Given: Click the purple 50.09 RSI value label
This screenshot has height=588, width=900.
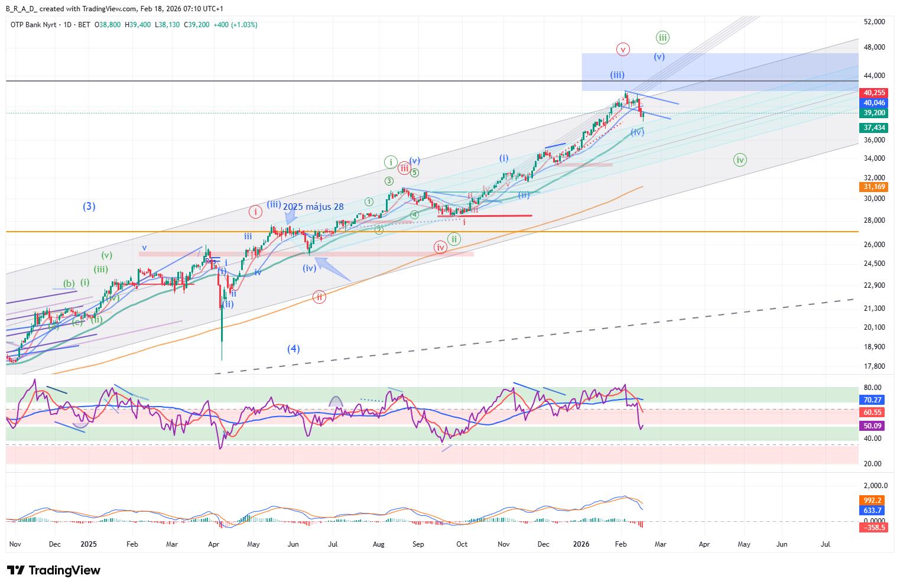Looking at the screenshot, I should (x=872, y=426).
